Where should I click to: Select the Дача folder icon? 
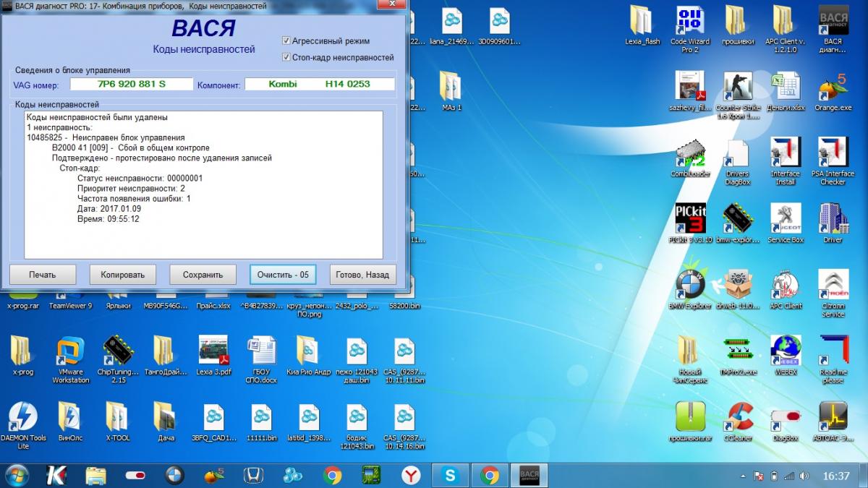pos(166,421)
